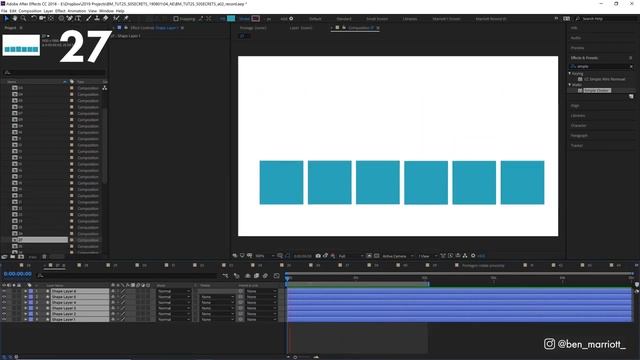640x360 pixels.
Task: Select the Selection (arrow) tool
Action: 6,18
